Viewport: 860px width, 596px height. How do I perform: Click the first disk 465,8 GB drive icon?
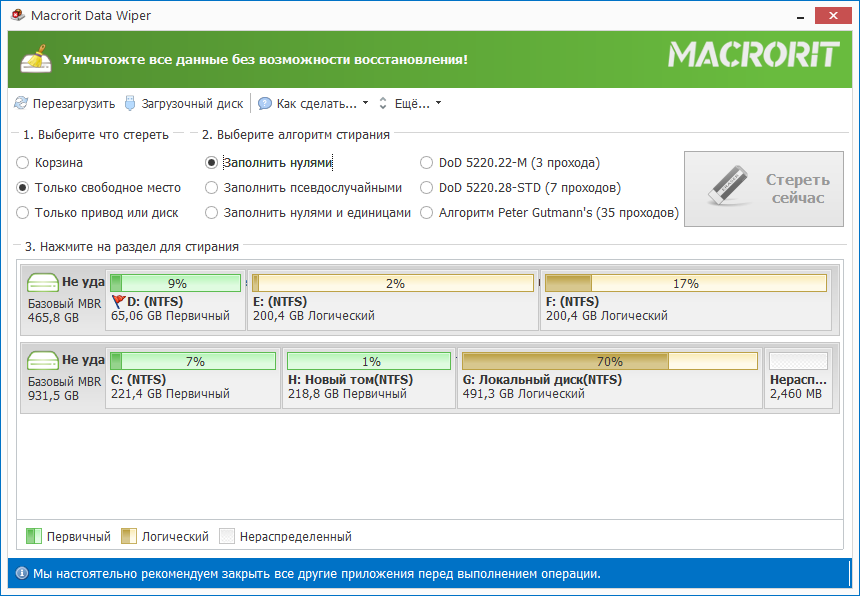pos(43,282)
